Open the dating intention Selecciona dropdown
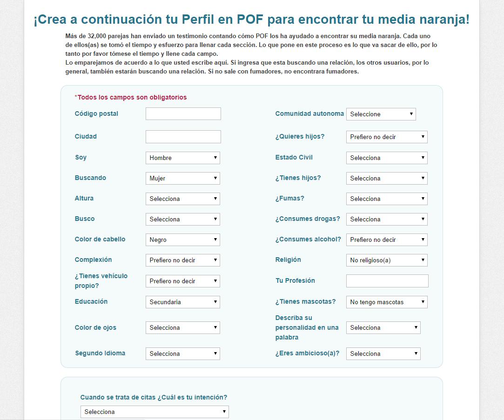504x420 pixels. [155, 412]
